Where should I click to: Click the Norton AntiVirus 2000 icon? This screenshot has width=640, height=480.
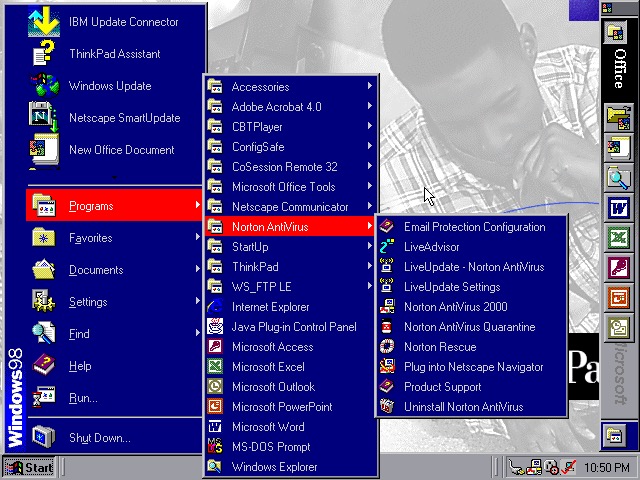click(x=387, y=307)
